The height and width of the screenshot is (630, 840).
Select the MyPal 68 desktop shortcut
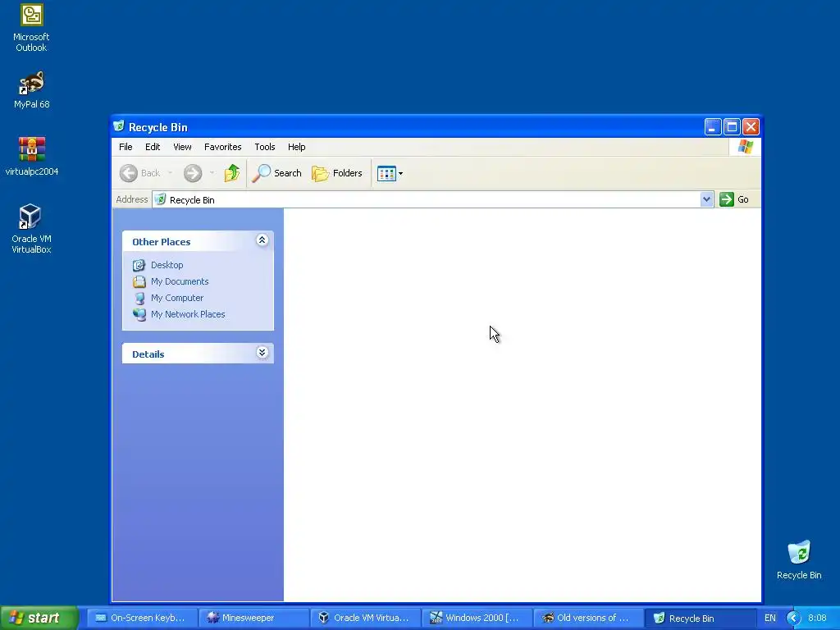click(x=31, y=90)
